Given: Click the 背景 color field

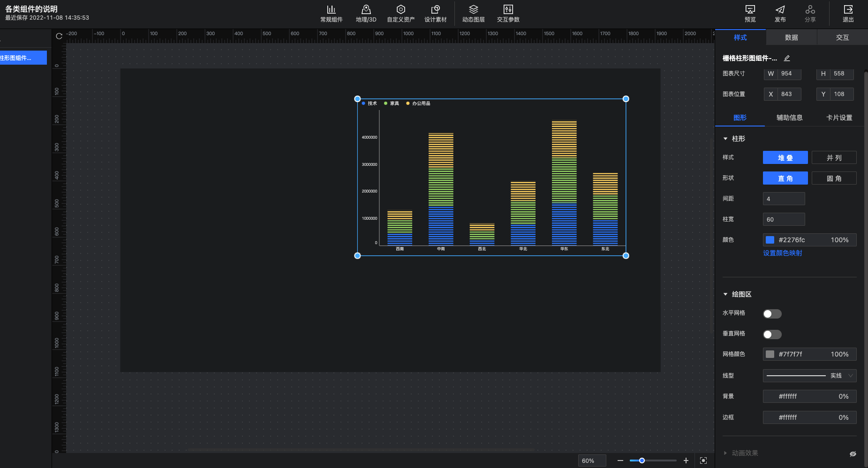Looking at the screenshot, I should pos(810,396).
